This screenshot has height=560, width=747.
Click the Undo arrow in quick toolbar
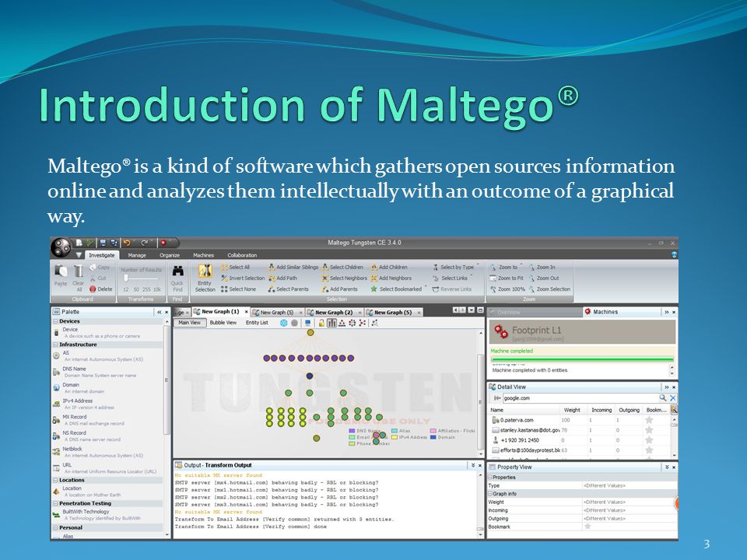click(x=127, y=243)
